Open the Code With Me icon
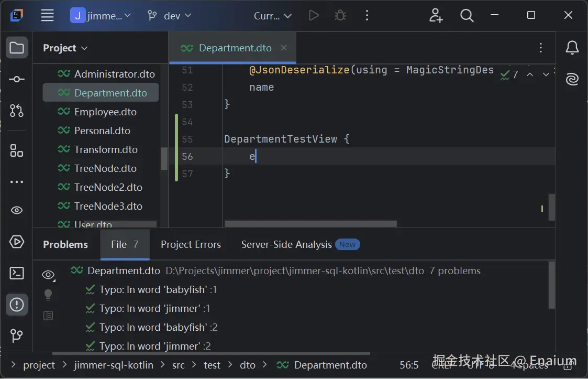 (436, 16)
